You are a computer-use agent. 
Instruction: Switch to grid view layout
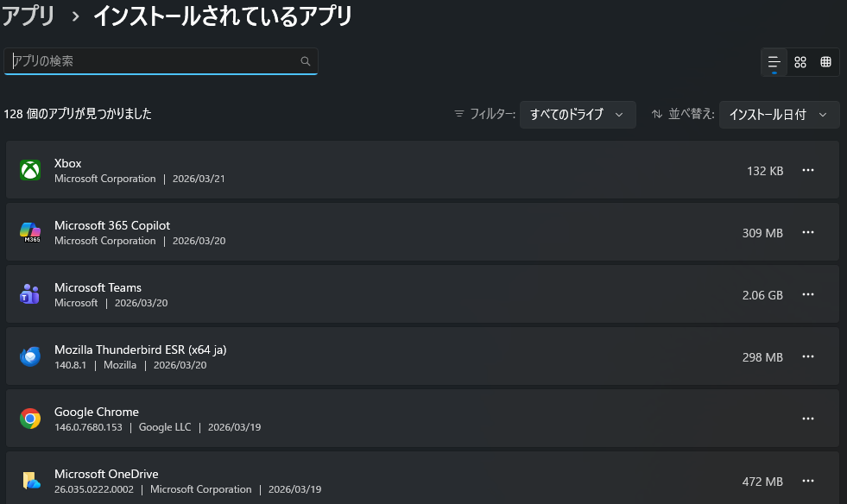[800, 61]
